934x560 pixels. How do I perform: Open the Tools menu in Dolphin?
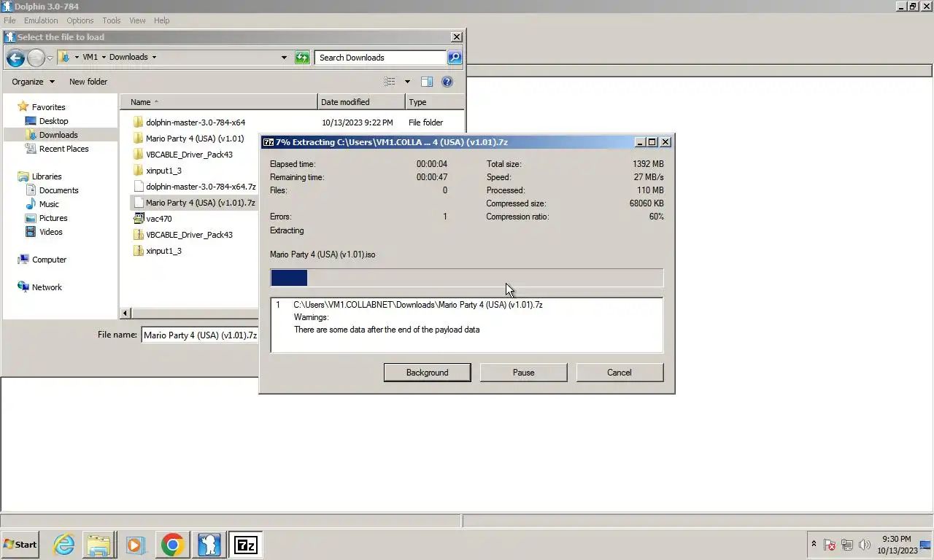(112, 20)
